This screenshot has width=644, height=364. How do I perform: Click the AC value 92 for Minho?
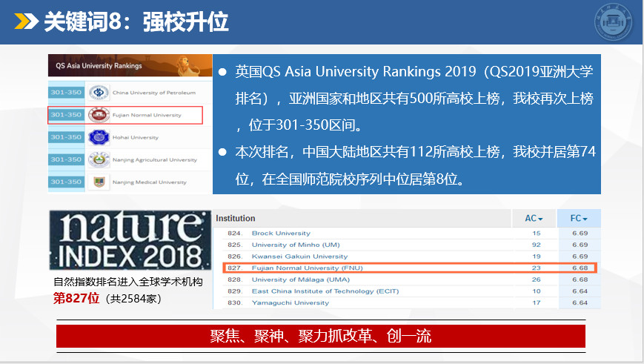pos(537,245)
